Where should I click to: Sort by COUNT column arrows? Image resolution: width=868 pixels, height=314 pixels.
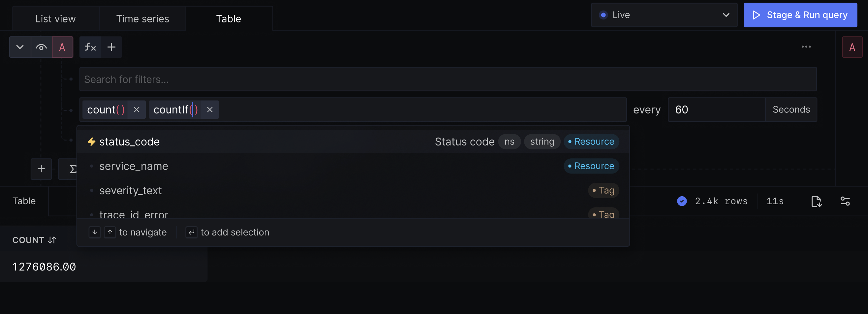pos(52,240)
